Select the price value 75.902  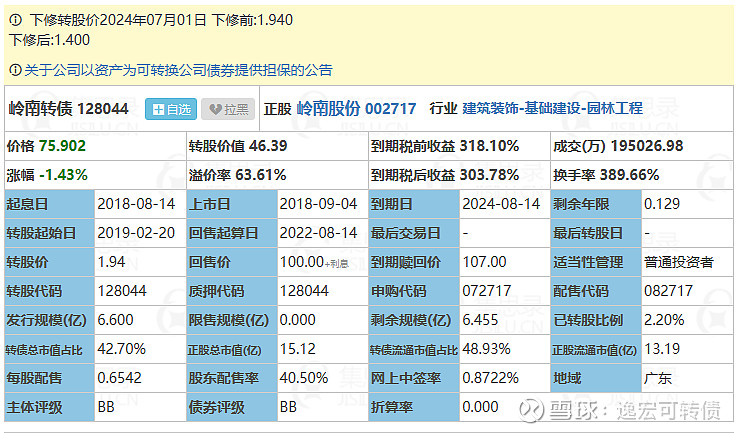[62, 146]
